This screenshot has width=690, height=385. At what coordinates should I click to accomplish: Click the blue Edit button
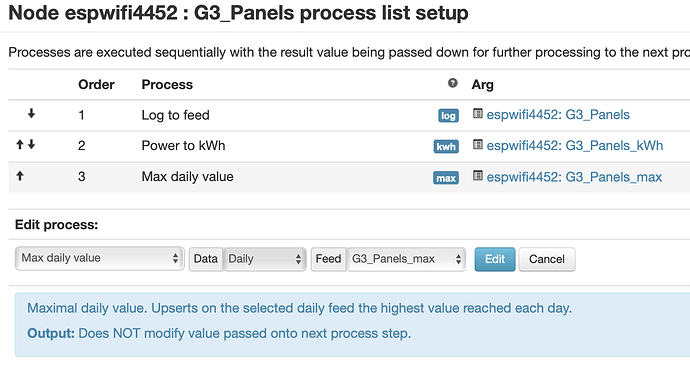495,259
